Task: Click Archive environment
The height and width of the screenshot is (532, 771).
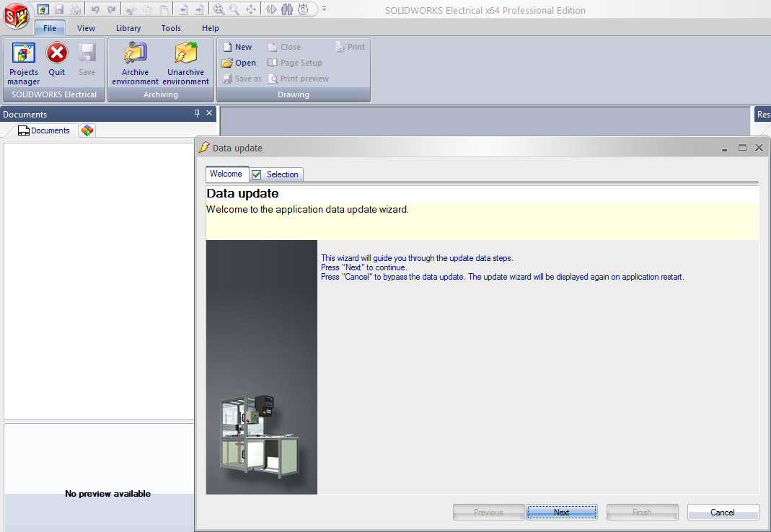Action: [135, 64]
